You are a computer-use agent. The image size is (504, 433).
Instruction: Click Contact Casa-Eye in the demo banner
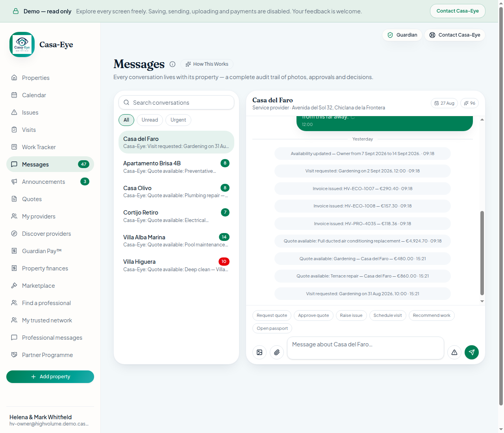tap(458, 11)
